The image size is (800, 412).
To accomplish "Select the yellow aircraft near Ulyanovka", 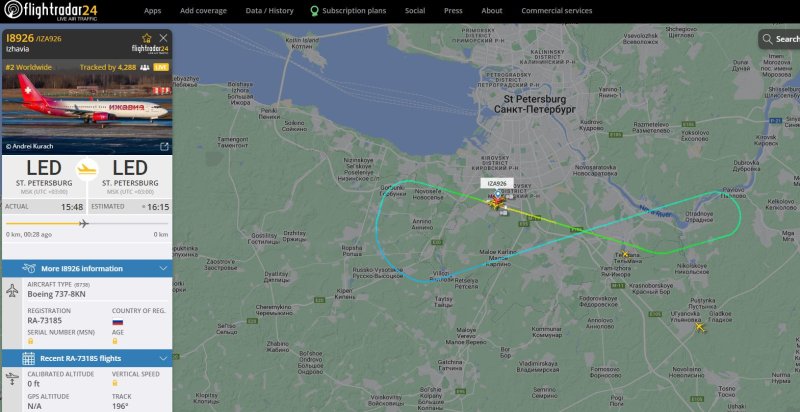I will (699, 326).
